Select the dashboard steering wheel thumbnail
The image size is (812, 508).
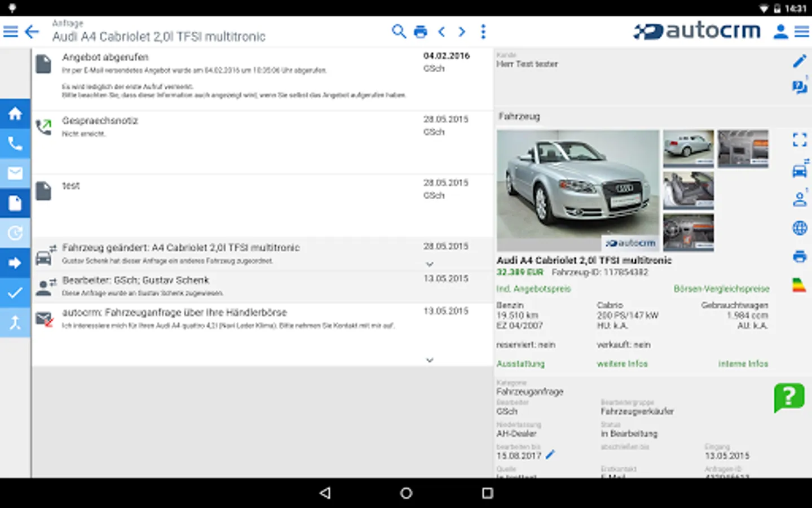coord(689,233)
